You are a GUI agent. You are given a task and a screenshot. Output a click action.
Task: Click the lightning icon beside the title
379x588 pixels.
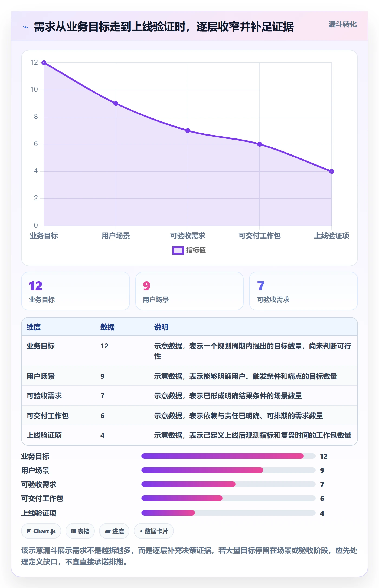26,27
